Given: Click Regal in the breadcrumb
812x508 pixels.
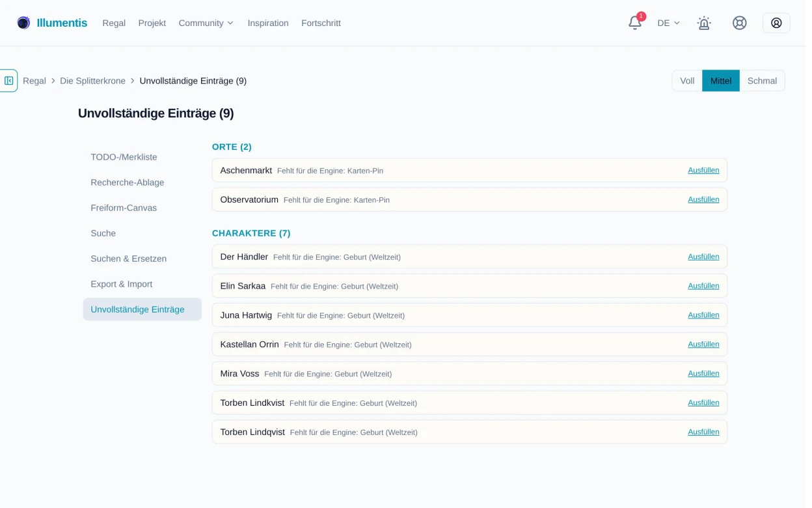Looking at the screenshot, I should pyautogui.click(x=34, y=81).
